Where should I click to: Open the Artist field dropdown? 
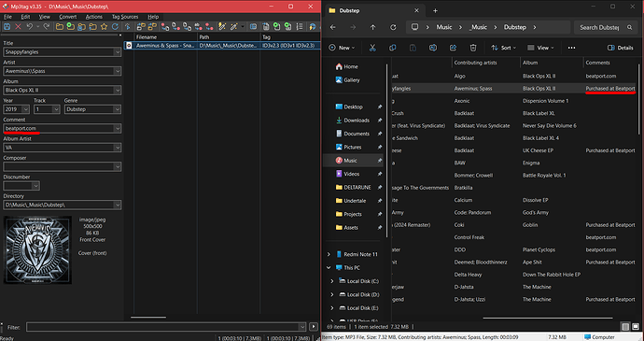pyautogui.click(x=118, y=71)
